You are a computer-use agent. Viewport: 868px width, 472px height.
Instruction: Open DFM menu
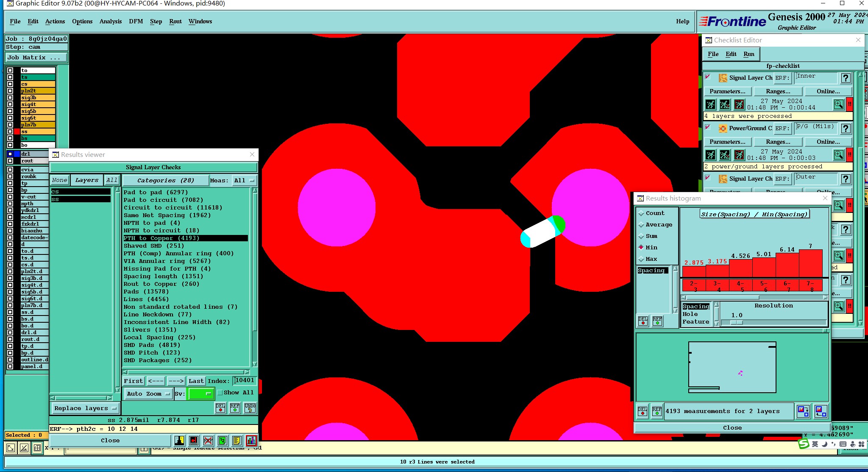click(136, 22)
